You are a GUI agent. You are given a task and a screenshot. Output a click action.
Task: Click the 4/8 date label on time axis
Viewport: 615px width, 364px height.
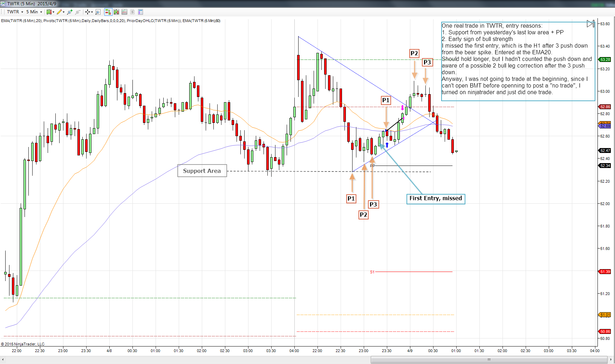109,351
